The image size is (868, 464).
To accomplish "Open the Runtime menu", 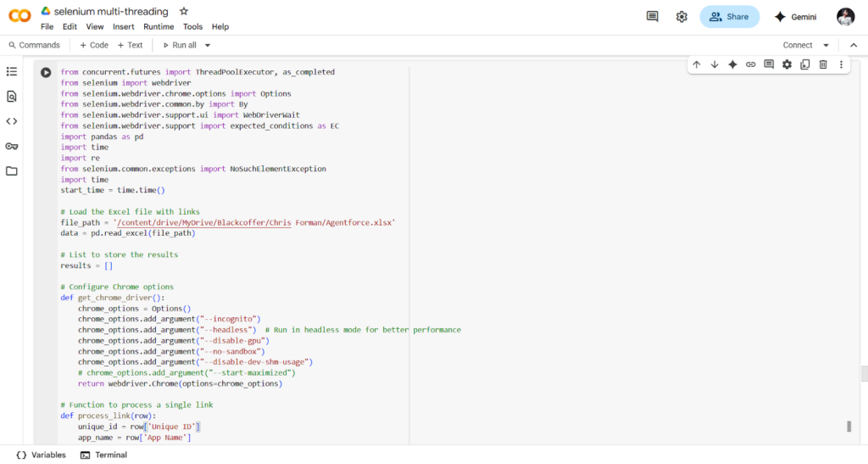I will (x=159, y=26).
